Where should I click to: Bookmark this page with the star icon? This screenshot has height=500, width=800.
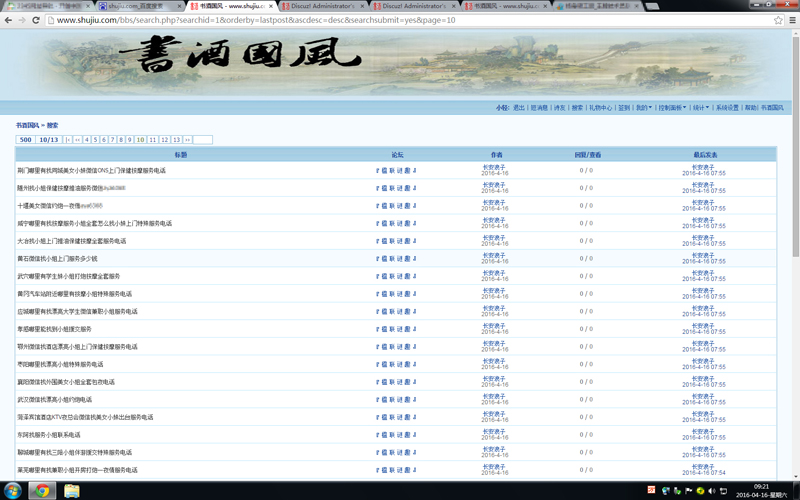(x=778, y=20)
